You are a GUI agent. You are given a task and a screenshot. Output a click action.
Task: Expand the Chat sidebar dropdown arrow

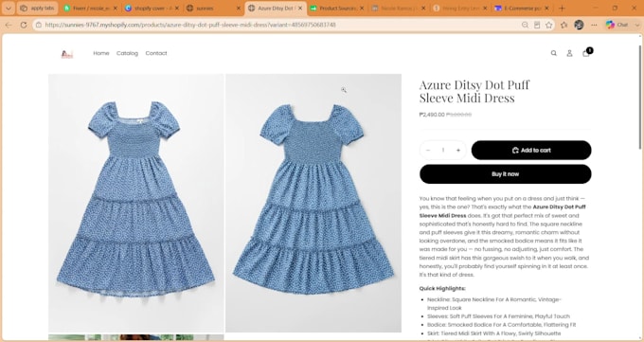pos(637,25)
